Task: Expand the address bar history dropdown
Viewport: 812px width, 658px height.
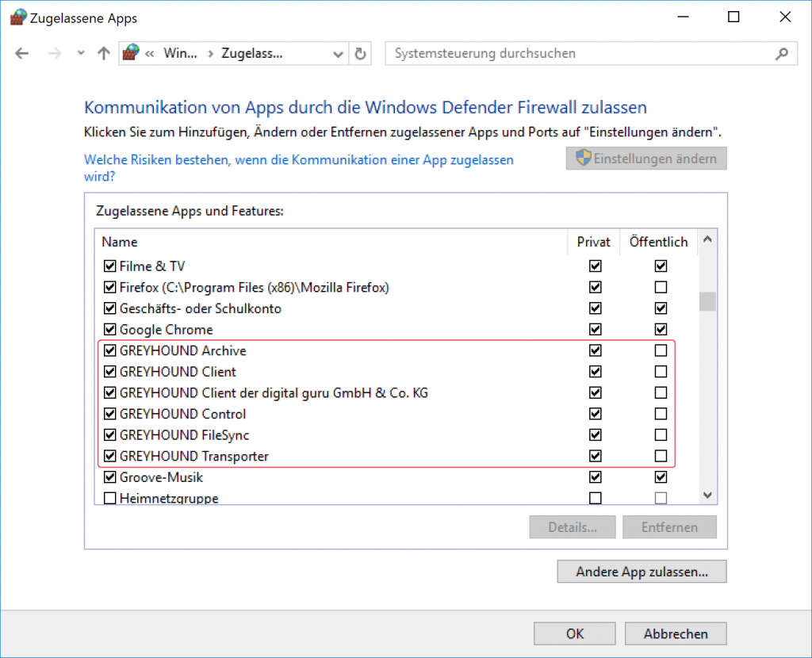Action: point(338,54)
